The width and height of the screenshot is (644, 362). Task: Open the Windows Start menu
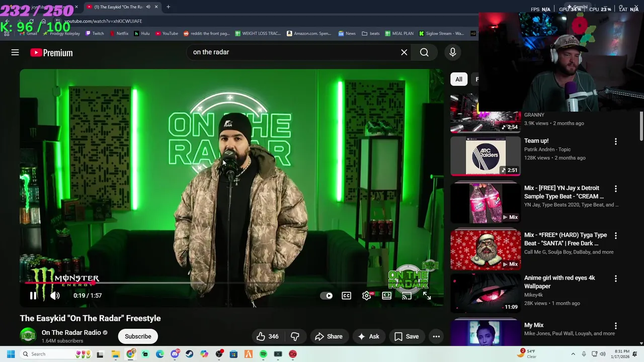[11, 354]
